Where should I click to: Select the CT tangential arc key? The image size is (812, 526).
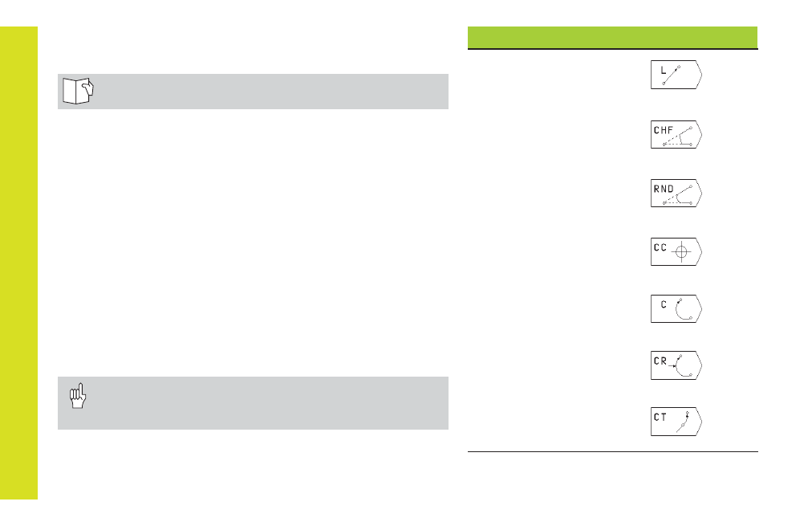pos(676,422)
